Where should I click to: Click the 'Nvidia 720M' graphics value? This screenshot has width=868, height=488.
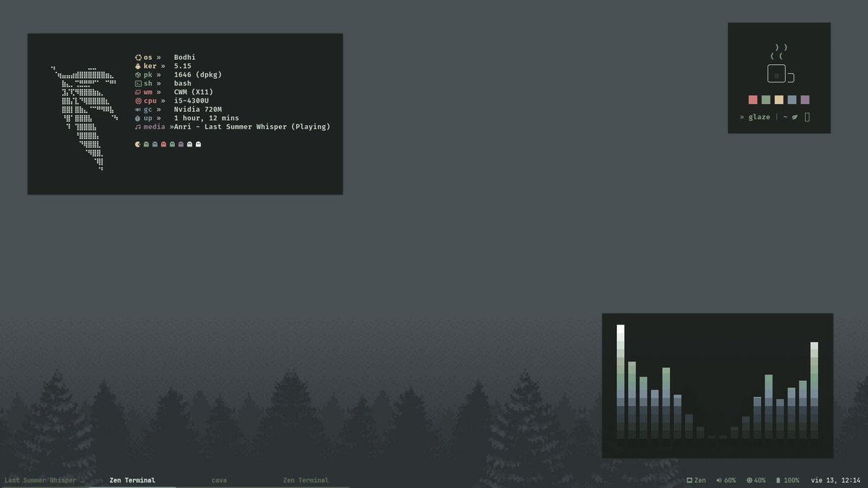pyautogui.click(x=197, y=109)
